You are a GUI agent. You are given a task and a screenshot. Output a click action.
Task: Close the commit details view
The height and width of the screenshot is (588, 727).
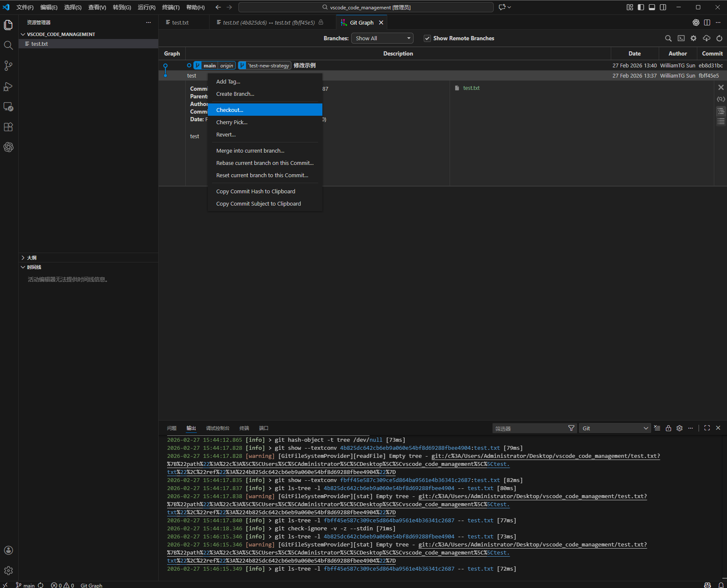721,87
